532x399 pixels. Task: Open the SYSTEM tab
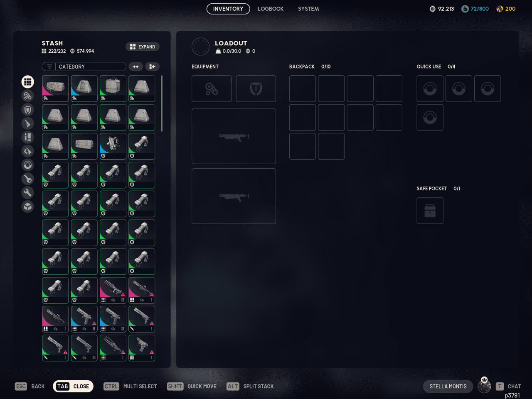(x=308, y=9)
